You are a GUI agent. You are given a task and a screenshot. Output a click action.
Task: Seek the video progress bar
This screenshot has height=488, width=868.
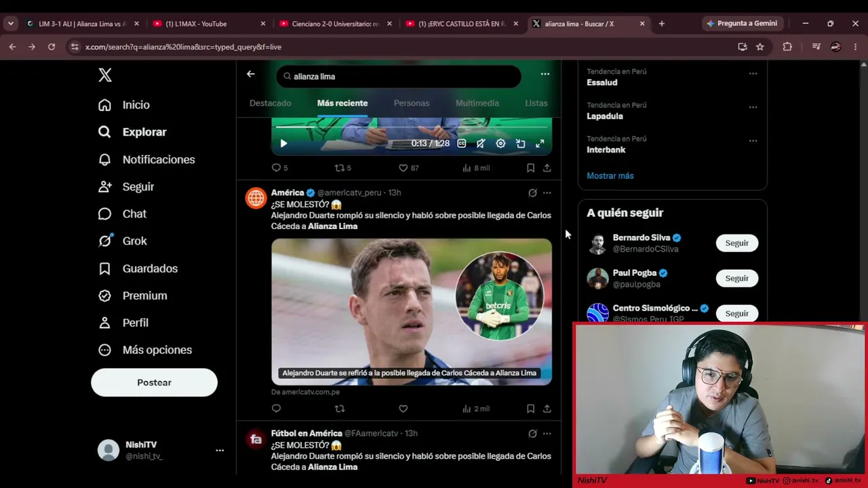pyautogui.click(x=412, y=127)
